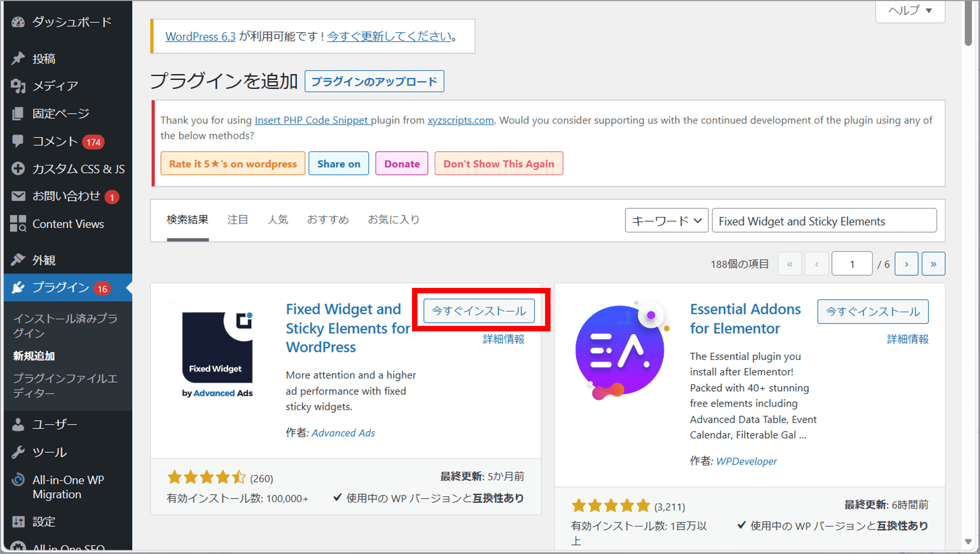Click the paintbrush icon for 外観

click(18, 260)
